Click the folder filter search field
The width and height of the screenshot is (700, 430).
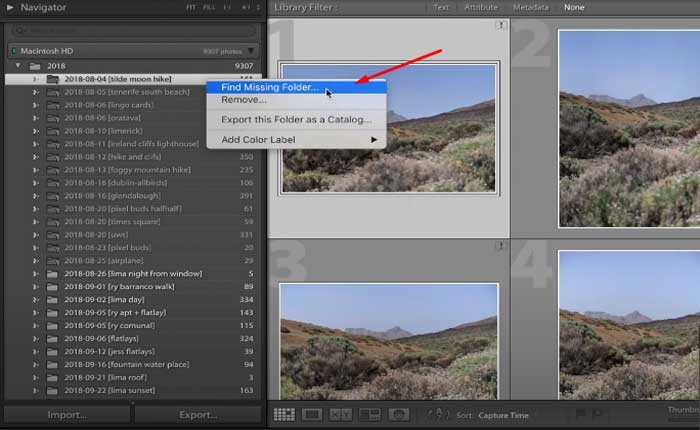134,30
